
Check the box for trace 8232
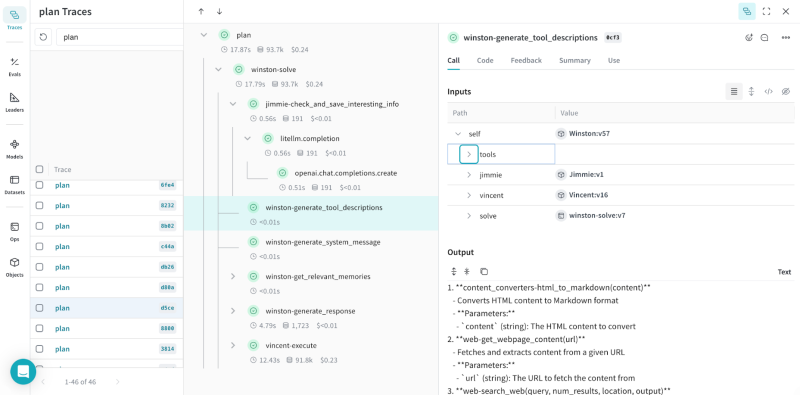[39, 206]
